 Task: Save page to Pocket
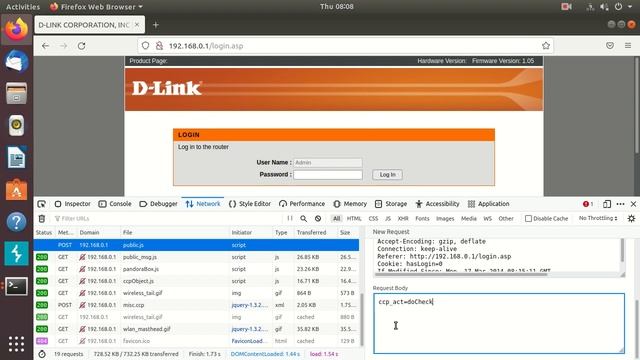(610, 46)
